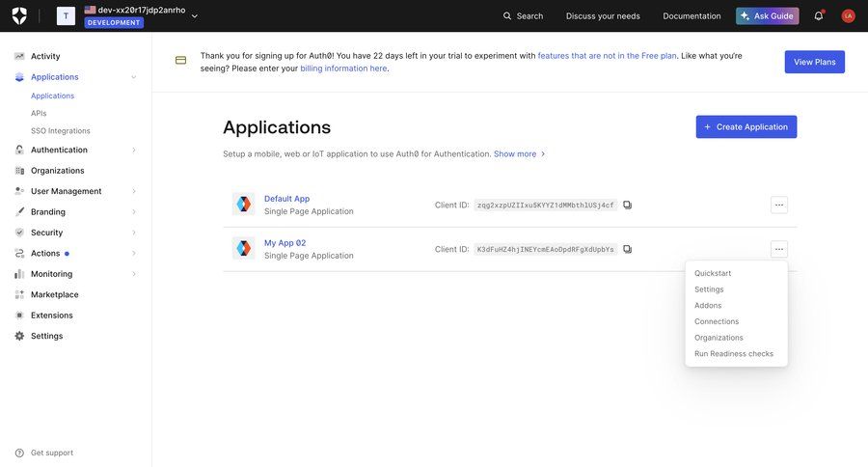Screen dimensions: 868x467
Task: Open the billing information here link
Action: [x=343, y=69]
